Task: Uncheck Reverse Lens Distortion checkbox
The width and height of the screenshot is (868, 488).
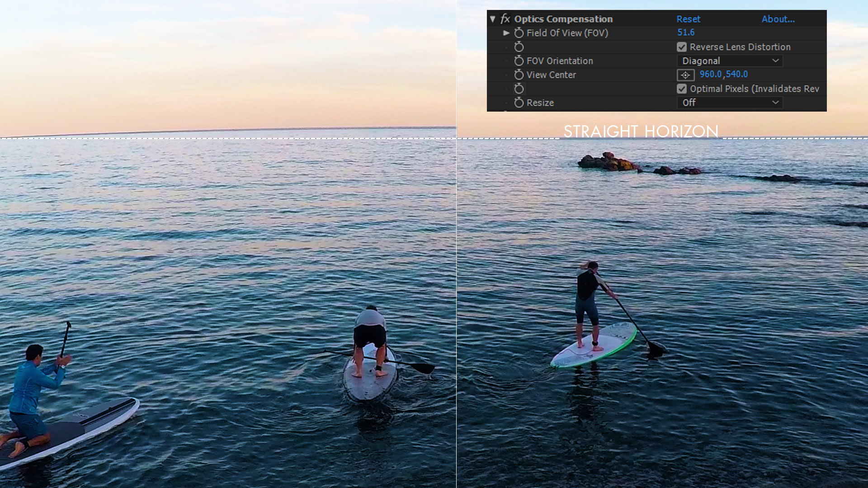Action: click(x=682, y=47)
